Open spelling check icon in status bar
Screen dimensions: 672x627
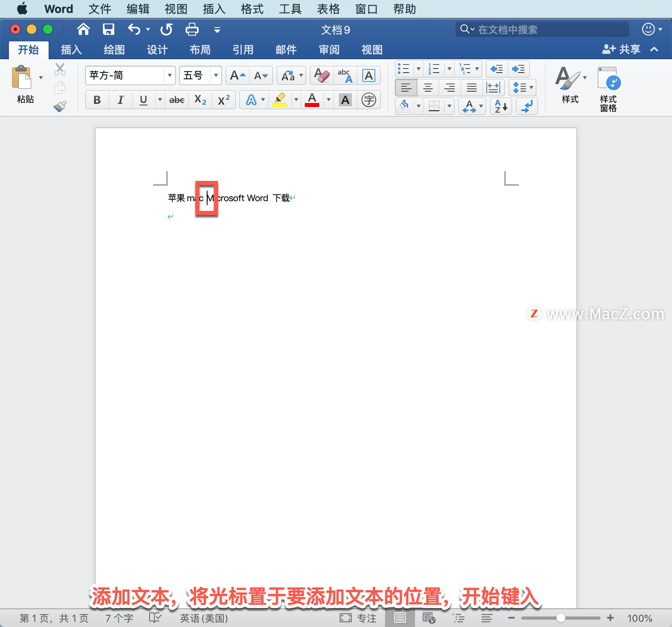pos(155,618)
